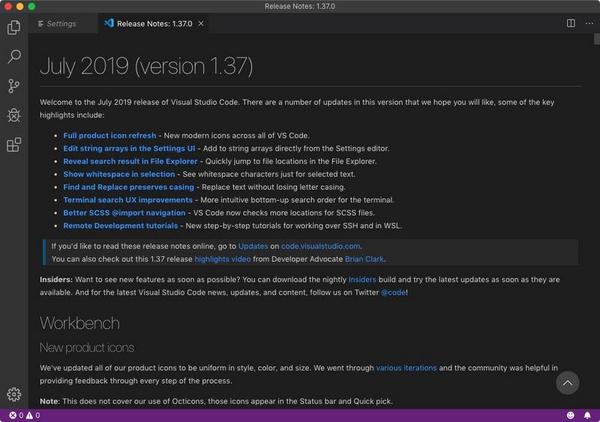600x422 pixels.
Task: Close the Release Notes tab
Action: (x=201, y=24)
